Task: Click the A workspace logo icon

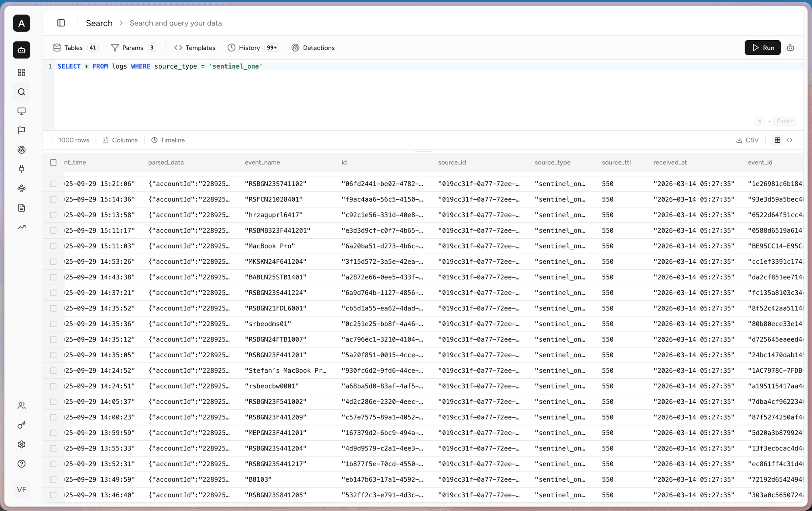Action: [x=22, y=23]
